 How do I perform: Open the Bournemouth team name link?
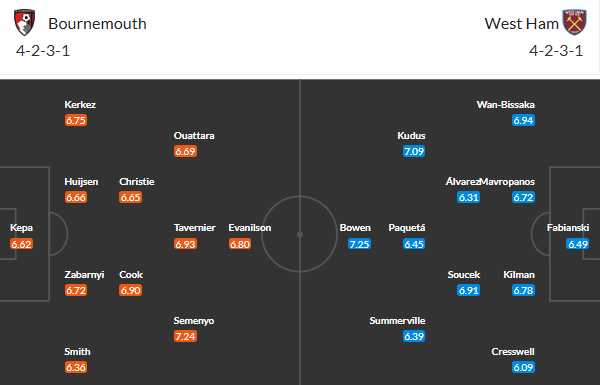tap(97, 24)
